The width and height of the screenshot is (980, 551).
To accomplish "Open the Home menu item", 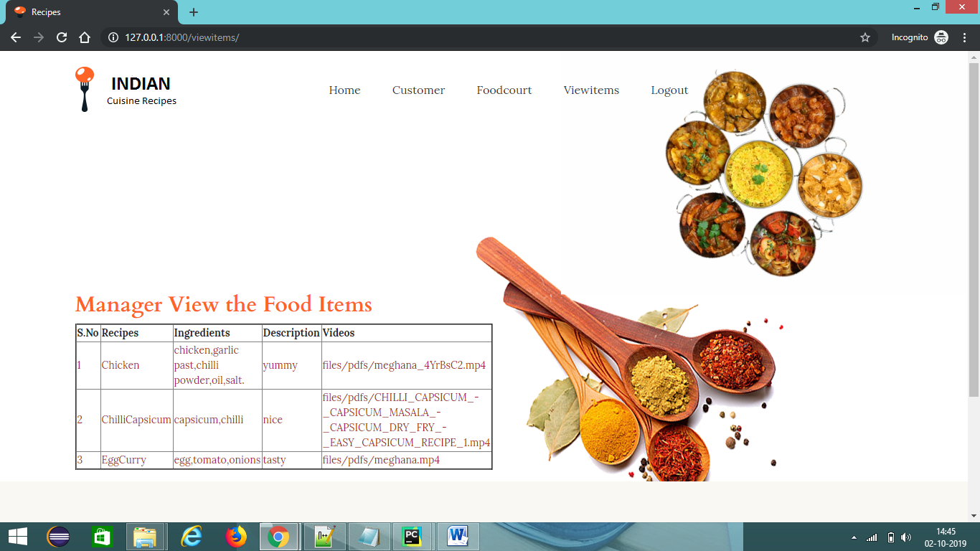I will tap(344, 90).
